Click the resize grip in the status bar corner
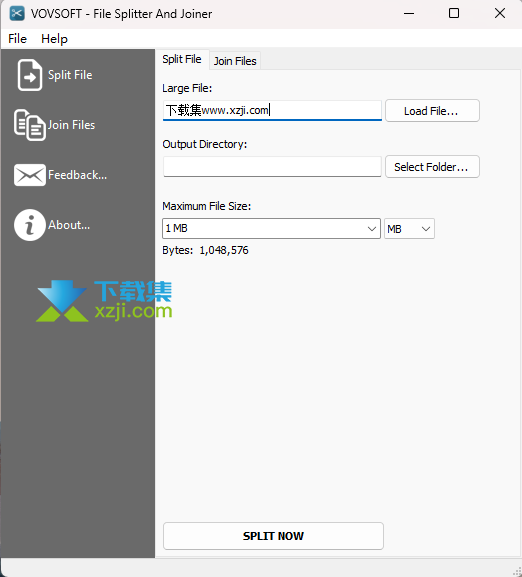Viewport: 522px width, 577px height. (x=517, y=571)
